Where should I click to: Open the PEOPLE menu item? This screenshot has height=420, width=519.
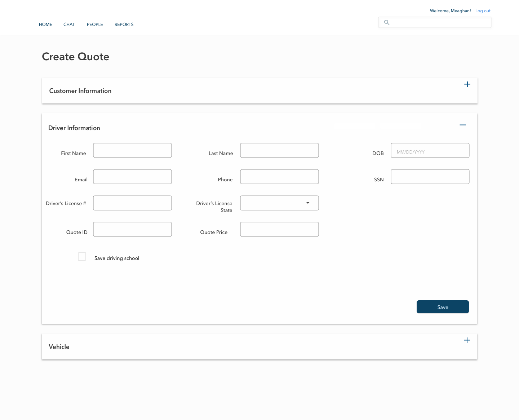coord(95,25)
